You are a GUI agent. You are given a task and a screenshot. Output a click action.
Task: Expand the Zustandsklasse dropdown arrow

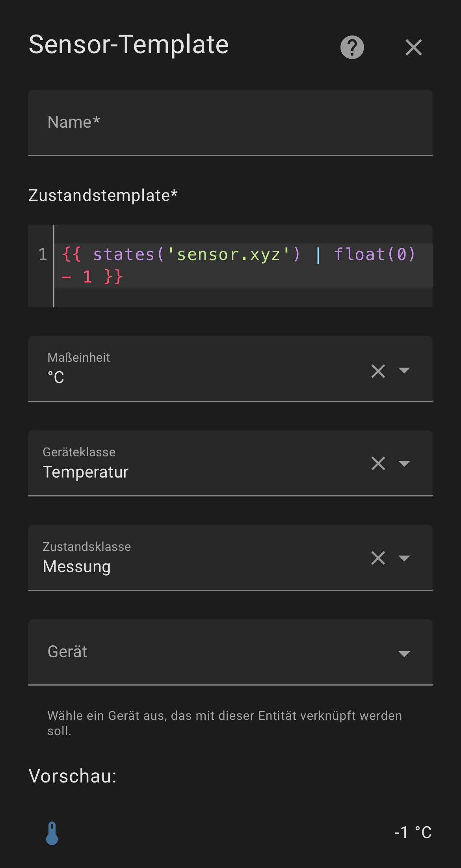click(x=404, y=558)
